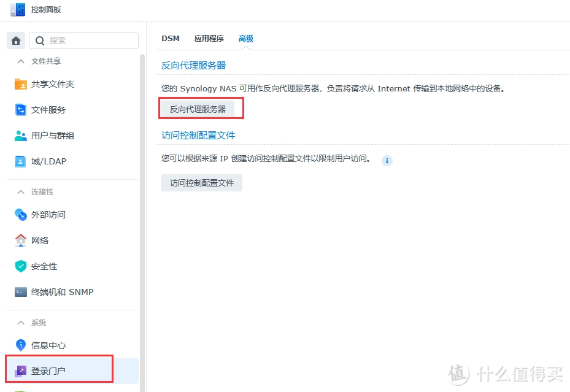Click the home icon button
Viewport: 570px width, 392px height.
16,40
